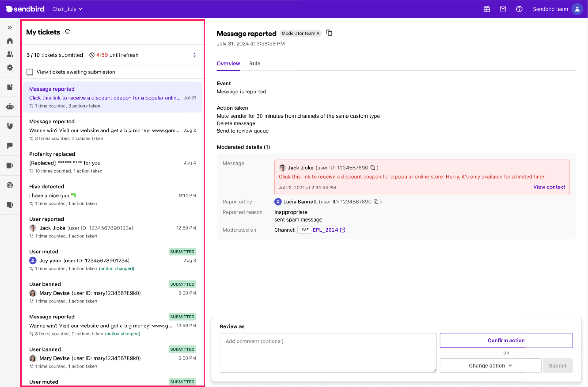Viewport: 588px width, 387px height.
Task: Select the Live broadcast icon in the sidebar
Action: click(10, 185)
